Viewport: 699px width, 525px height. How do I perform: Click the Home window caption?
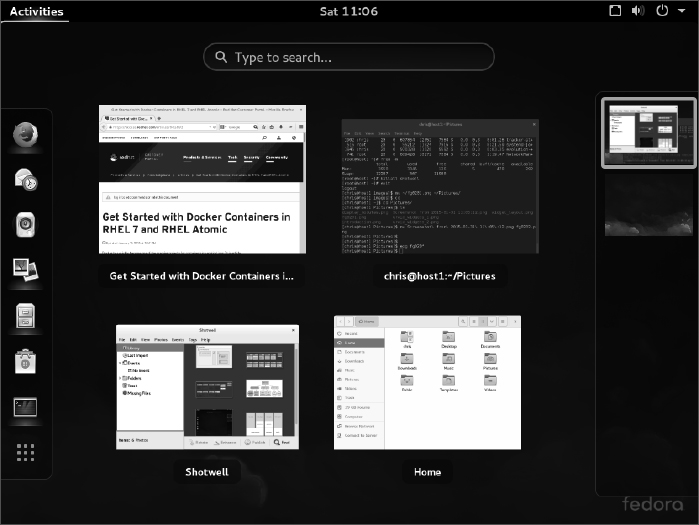[x=427, y=472]
